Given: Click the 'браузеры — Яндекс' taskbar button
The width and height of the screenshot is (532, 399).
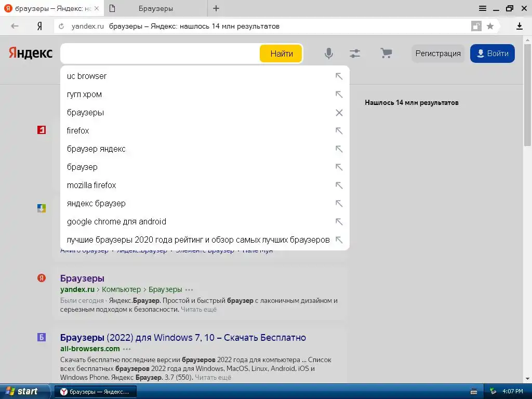Looking at the screenshot, I should (96, 392).
